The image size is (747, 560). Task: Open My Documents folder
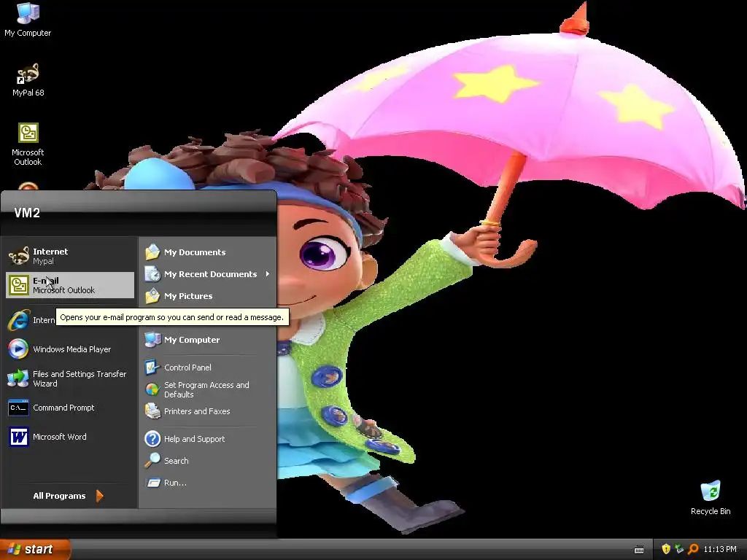pos(208,252)
